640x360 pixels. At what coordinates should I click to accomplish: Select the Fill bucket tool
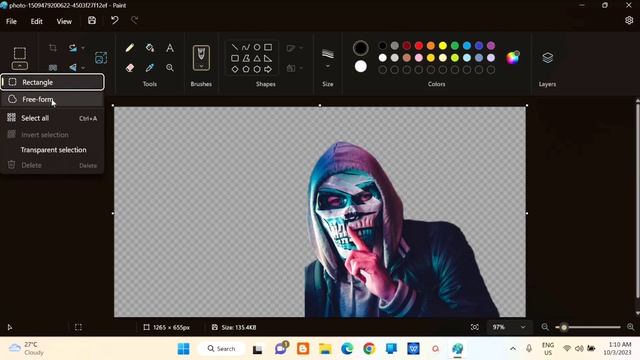[150, 48]
